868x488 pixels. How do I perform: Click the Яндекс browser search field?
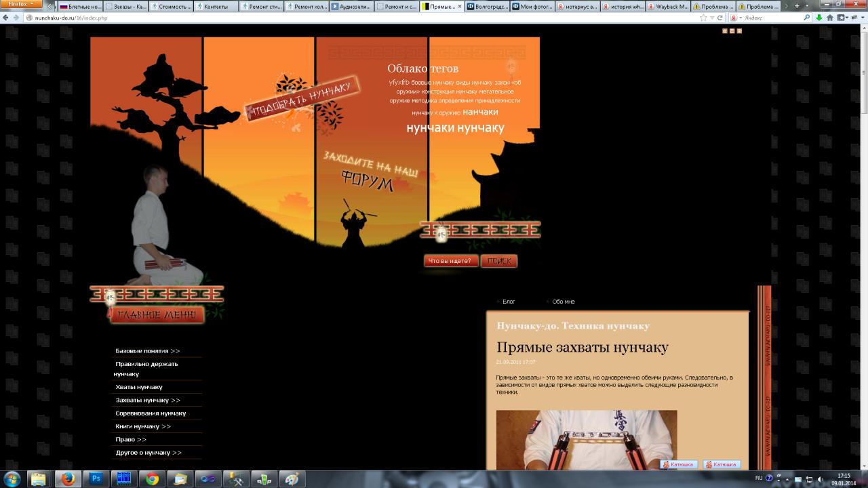(771, 18)
